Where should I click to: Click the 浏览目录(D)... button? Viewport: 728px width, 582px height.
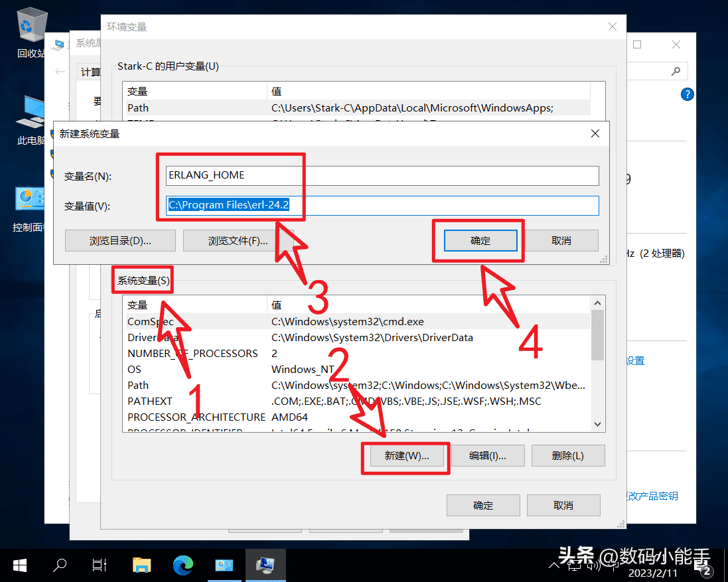[120, 240]
